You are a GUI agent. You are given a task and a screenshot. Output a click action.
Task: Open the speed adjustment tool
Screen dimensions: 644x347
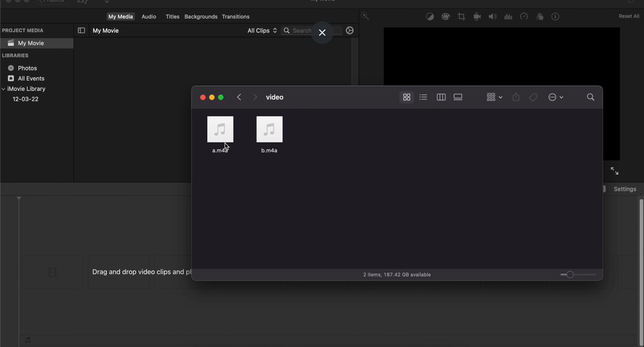point(524,17)
